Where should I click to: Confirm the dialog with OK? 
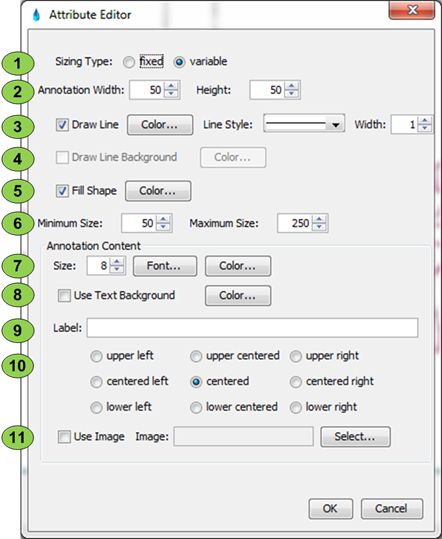(x=331, y=509)
